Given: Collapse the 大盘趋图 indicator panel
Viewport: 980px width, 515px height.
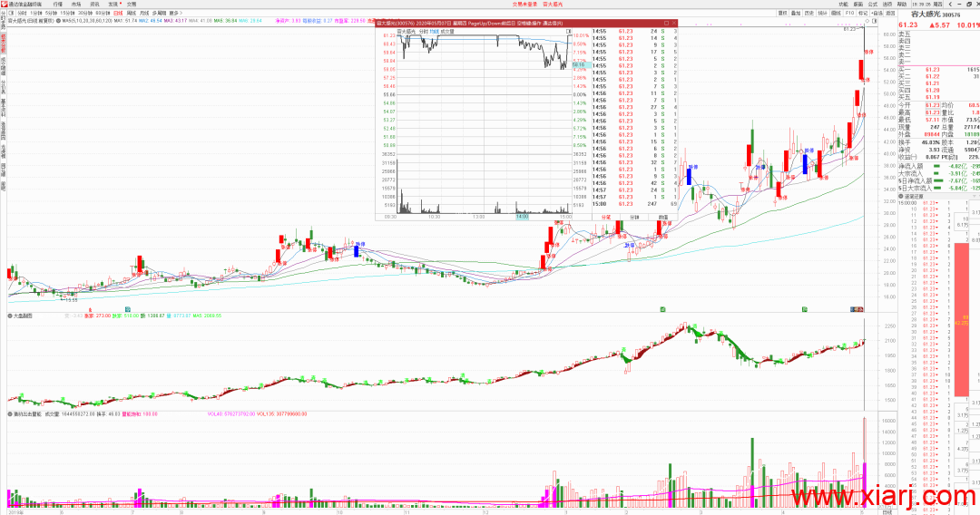Looking at the screenshot, I should click(x=9, y=316).
